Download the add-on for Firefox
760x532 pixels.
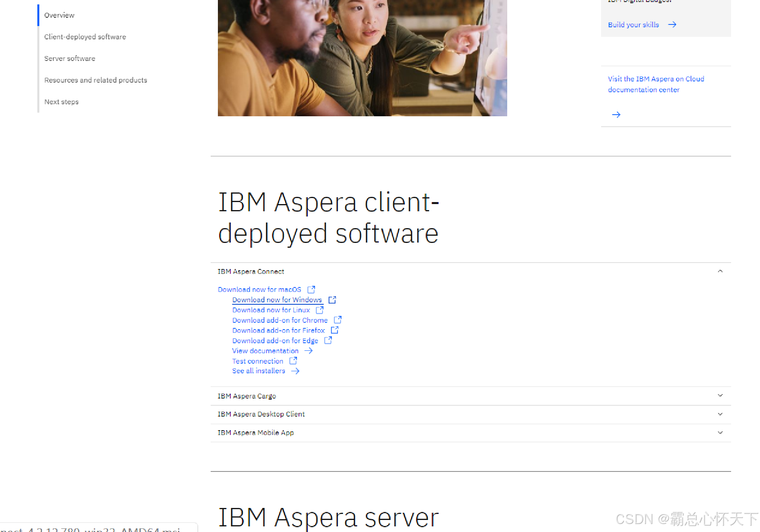coord(278,330)
